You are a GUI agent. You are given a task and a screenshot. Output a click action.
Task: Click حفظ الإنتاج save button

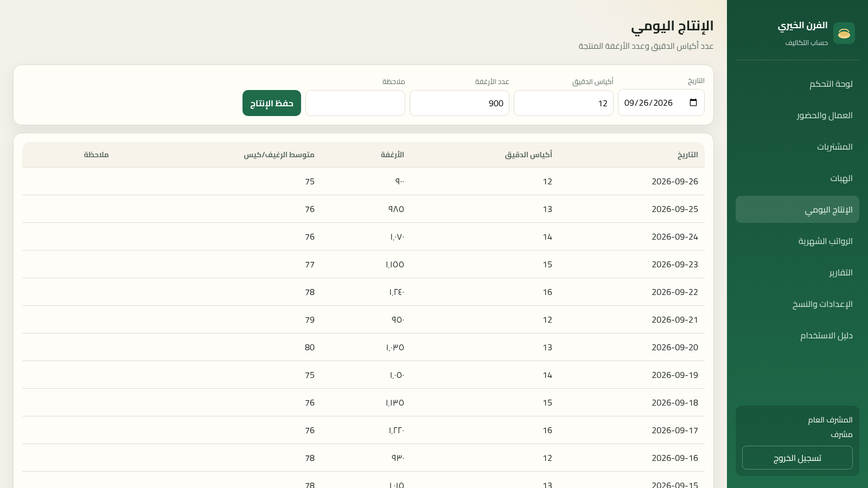tap(272, 103)
